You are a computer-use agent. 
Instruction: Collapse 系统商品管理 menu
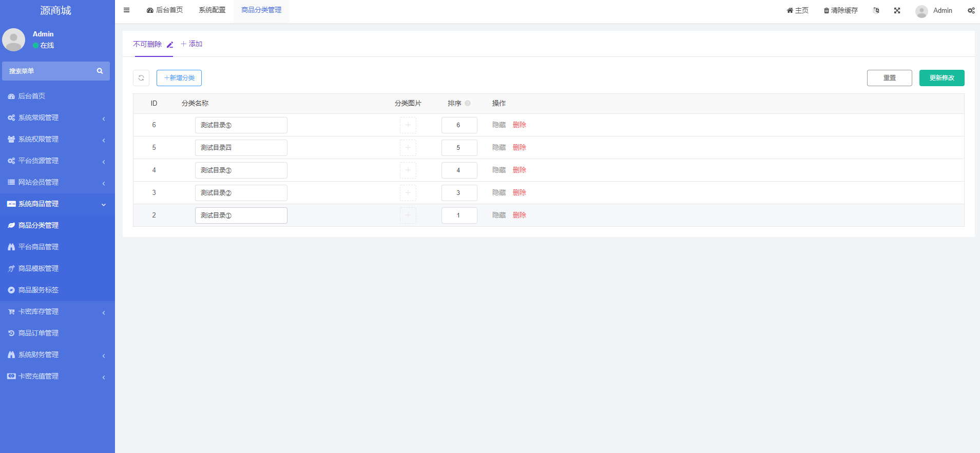pyautogui.click(x=57, y=204)
